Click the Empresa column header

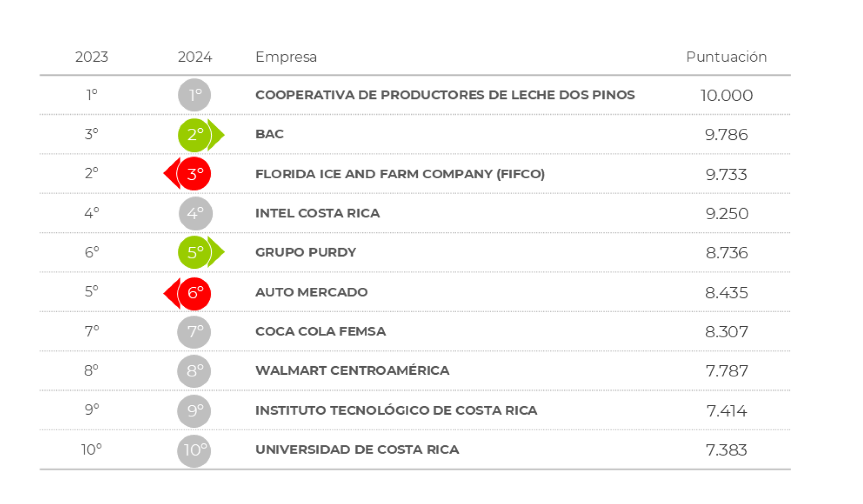tap(286, 57)
